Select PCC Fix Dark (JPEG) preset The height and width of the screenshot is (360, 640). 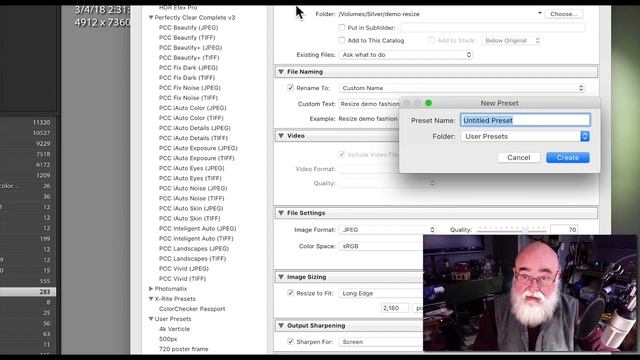pyautogui.click(x=188, y=68)
